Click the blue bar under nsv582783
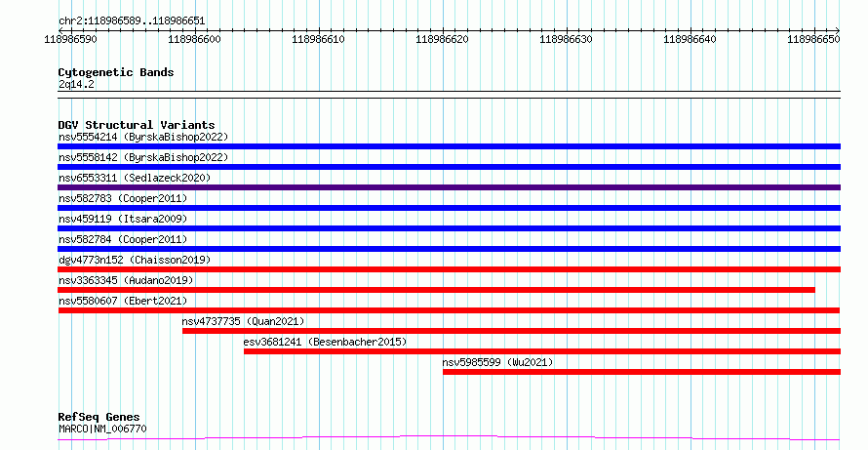868x450 pixels. click(449, 208)
